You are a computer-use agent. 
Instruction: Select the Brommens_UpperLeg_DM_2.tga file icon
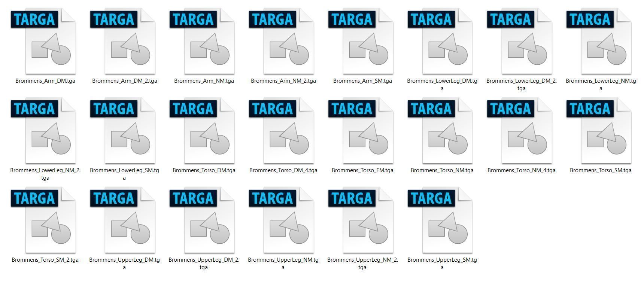click(202, 220)
